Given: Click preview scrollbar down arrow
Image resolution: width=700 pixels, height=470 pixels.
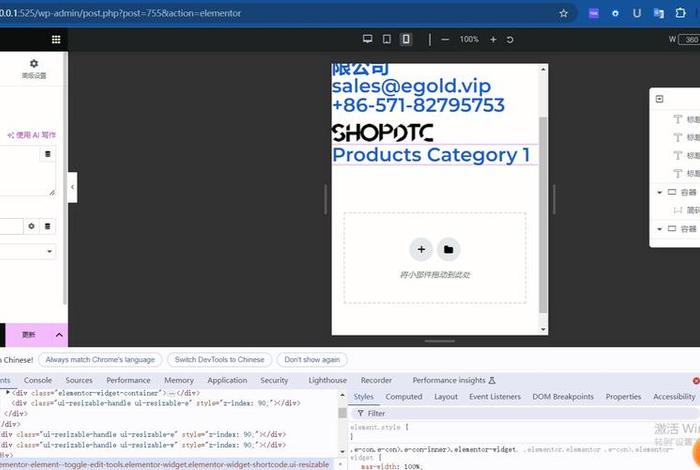Looking at the screenshot, I should (x=543, y=329).
